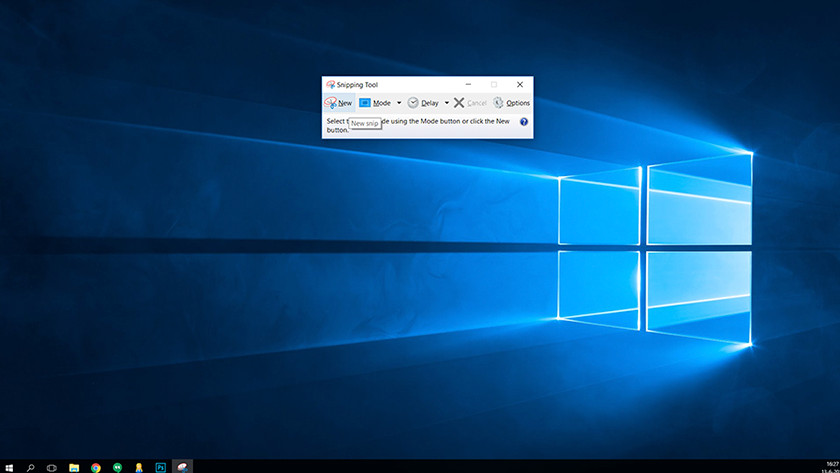Click the Snipping Tool taskbar icon
Image resolution: width=840 pixels, height=473 pixels.
tap(182, 466)
